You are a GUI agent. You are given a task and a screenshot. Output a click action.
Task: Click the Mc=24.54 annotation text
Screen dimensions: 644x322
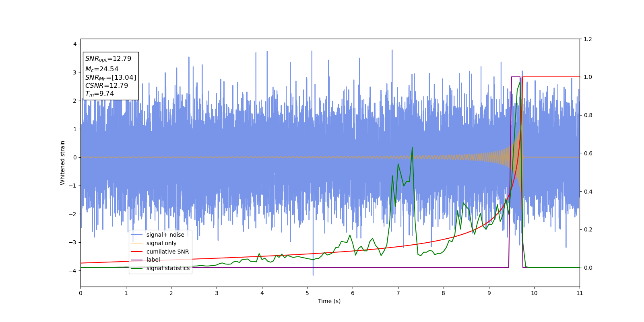101,69
